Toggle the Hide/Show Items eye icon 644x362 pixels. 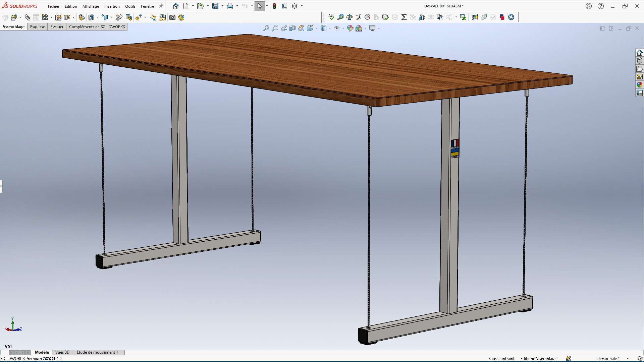[x=336, y=28]
